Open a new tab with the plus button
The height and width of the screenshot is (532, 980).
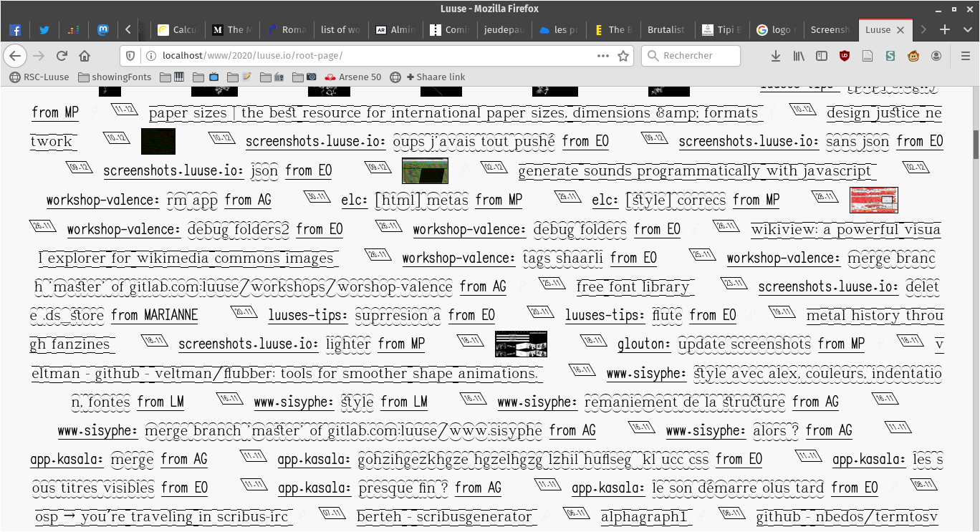(945, 30)
